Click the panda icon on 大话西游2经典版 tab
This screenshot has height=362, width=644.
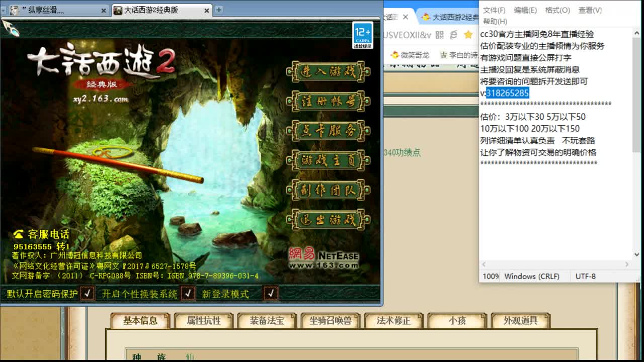point(118,10)
